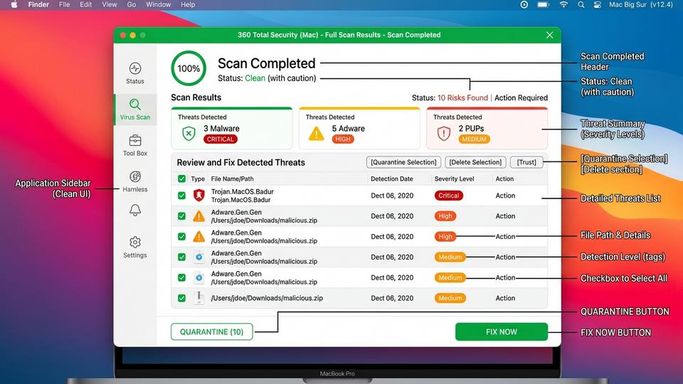Open Settings gear in sidebar
This screenshot has width=683, height=384.
135,242
